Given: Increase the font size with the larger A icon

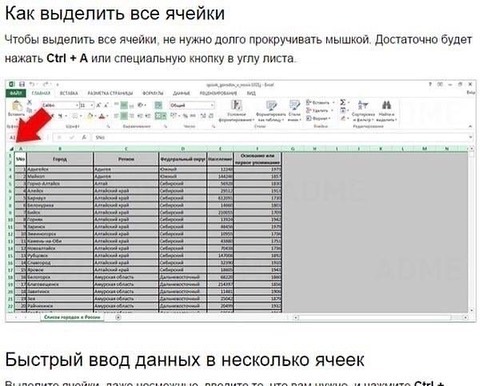Looking at the screenshot, I should [99, 105].
